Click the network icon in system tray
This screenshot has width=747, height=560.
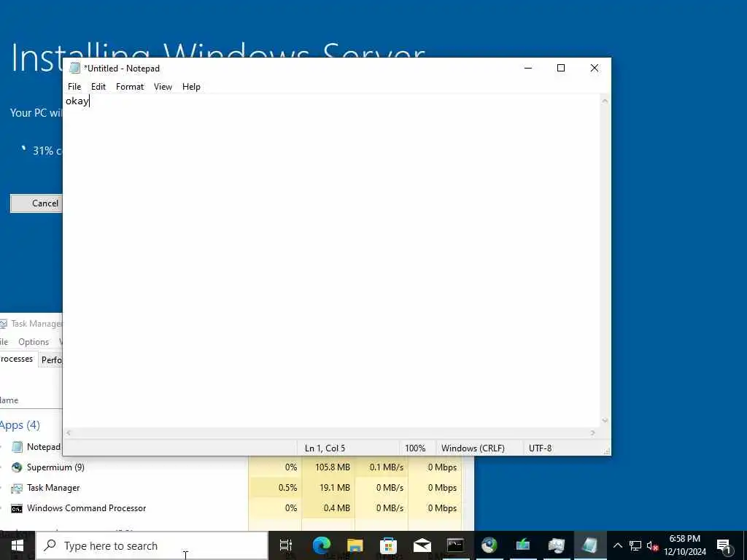click(x=635, y=545)
